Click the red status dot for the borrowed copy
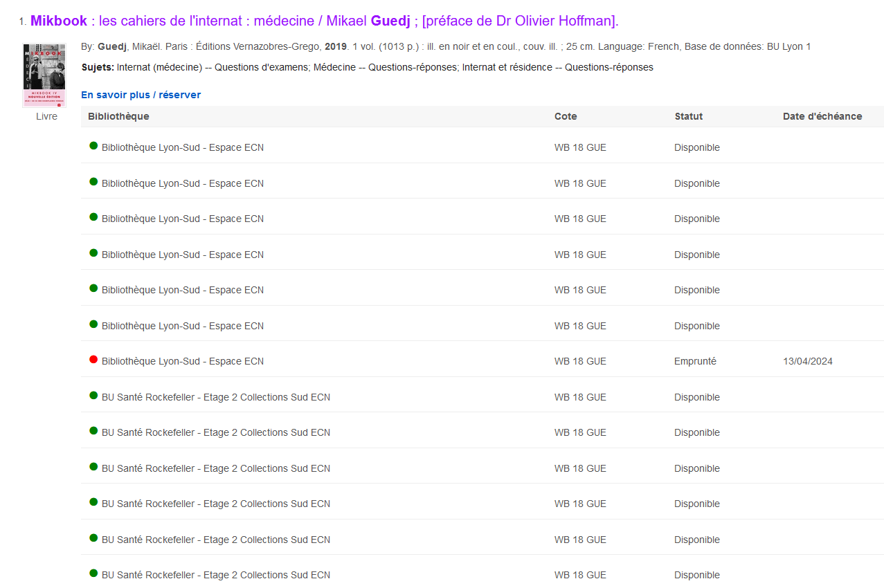This screenshot has width=884, height=588. [93, 360]
